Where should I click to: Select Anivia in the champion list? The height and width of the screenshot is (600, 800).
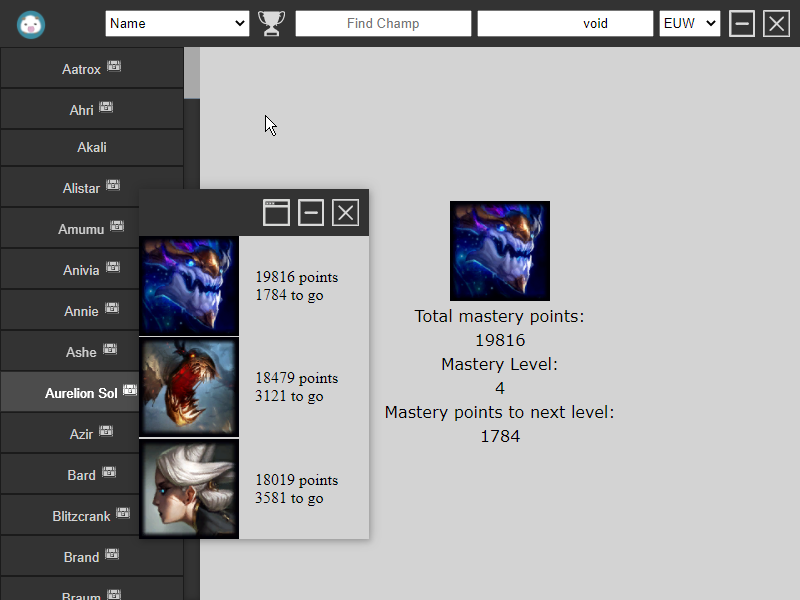pyautogui.click(x=70, y=269)
